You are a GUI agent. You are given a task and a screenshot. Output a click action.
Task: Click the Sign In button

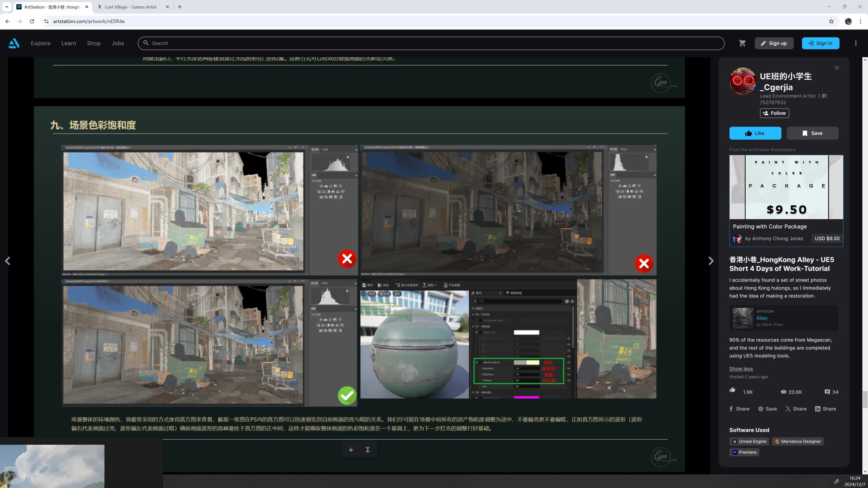tap(821, 43)
